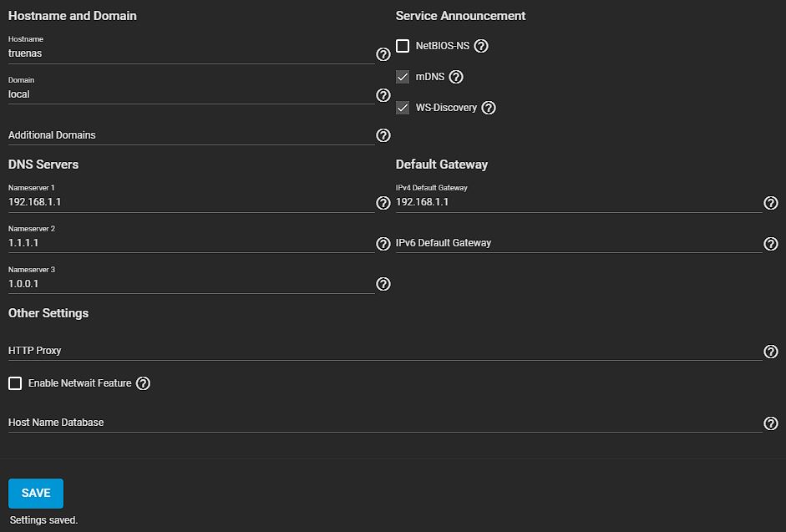Viewport: 786px width, 532px height.
Task: Show Host Name Database help icon
Action: point(770,423)
